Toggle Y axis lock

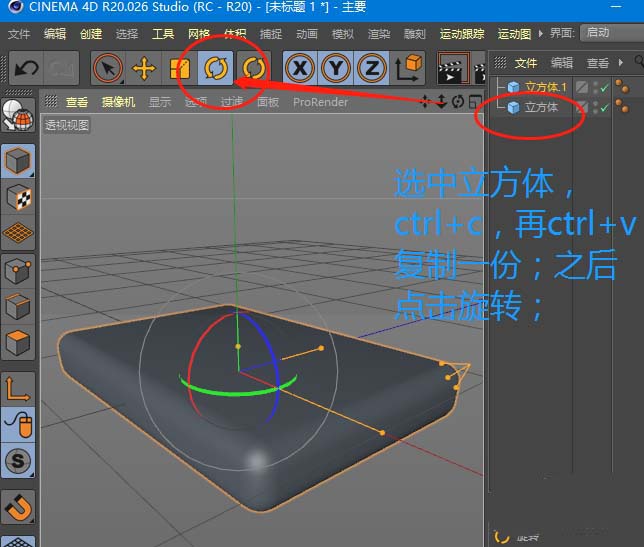[x=336, y=68]
